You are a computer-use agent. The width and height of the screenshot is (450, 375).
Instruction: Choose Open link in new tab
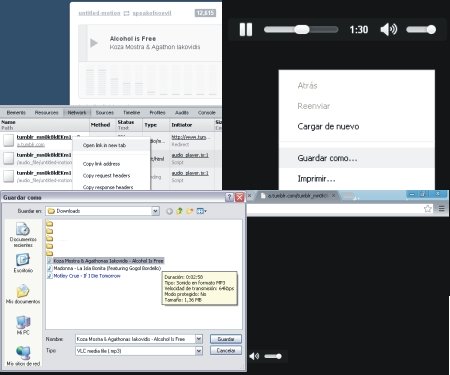[x=104, y=145]
